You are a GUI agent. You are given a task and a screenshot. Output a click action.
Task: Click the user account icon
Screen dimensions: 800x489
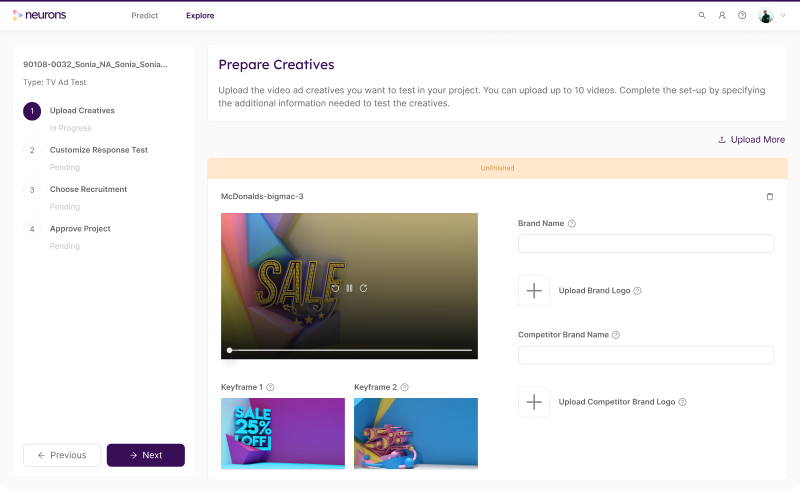pyautogui.click(x=722, y=15)
